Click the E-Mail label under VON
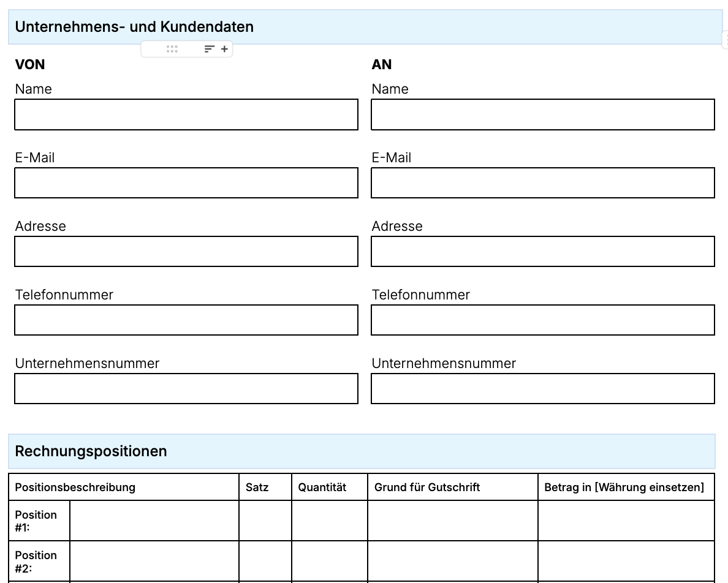 (x=35, y=158)
